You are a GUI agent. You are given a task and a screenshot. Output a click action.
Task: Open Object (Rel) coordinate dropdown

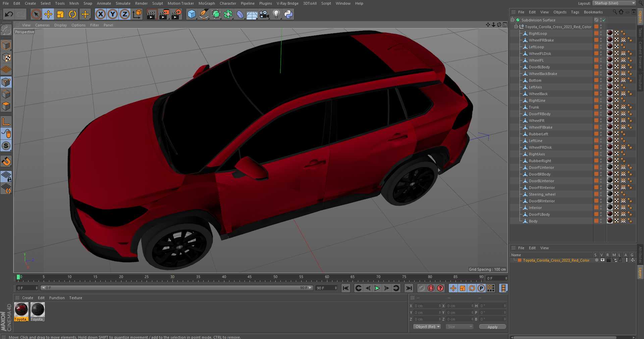coord(427,327)
